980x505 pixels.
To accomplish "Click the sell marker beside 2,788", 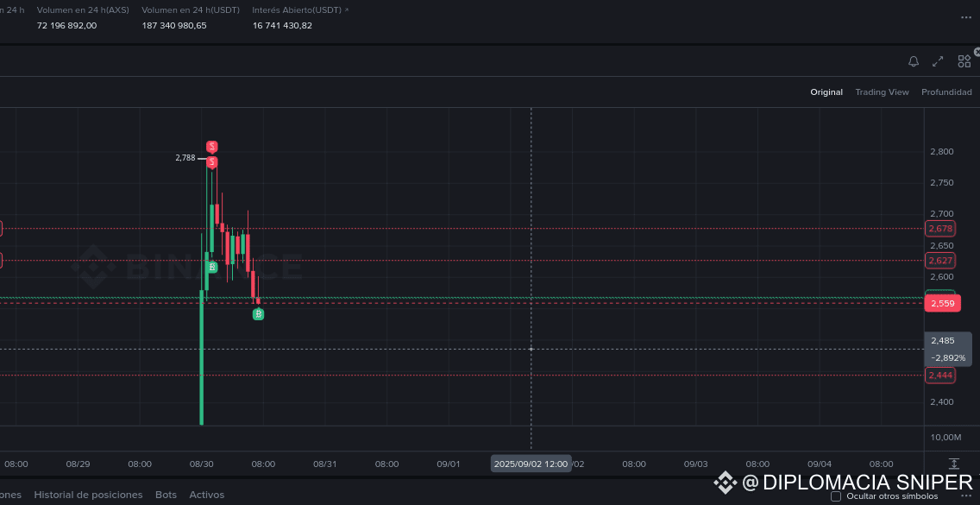I will [212, 162].
